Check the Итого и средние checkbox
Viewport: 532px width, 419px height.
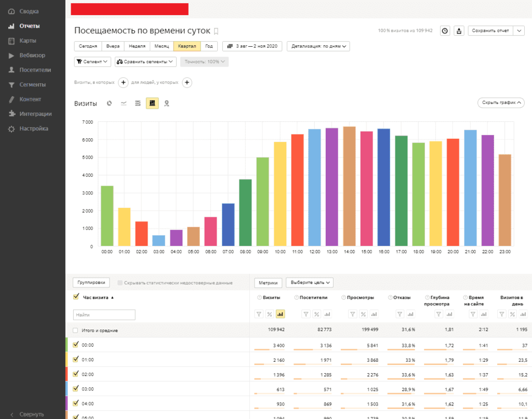click(76, 330)
